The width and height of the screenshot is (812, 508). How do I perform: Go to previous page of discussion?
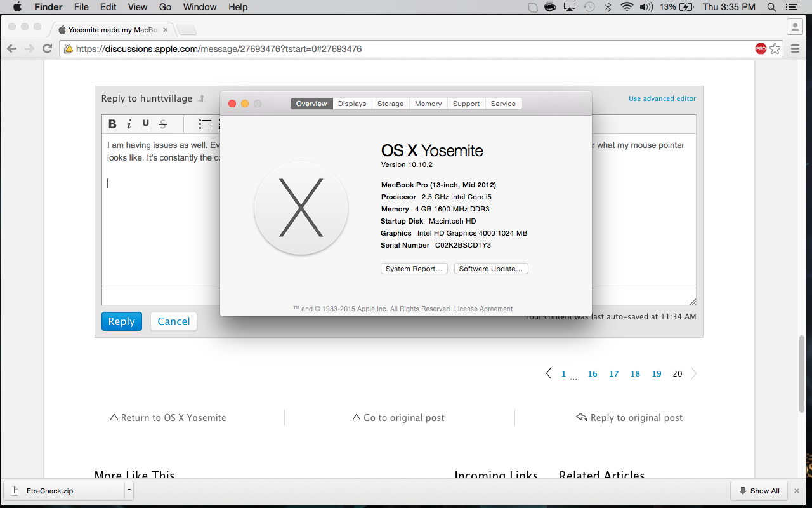pos(549,373)
